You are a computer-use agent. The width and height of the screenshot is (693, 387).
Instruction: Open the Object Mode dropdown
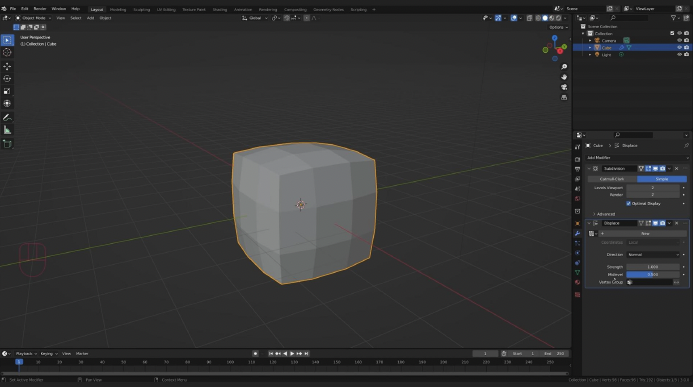pyautogui.click(x=33, y=18)
